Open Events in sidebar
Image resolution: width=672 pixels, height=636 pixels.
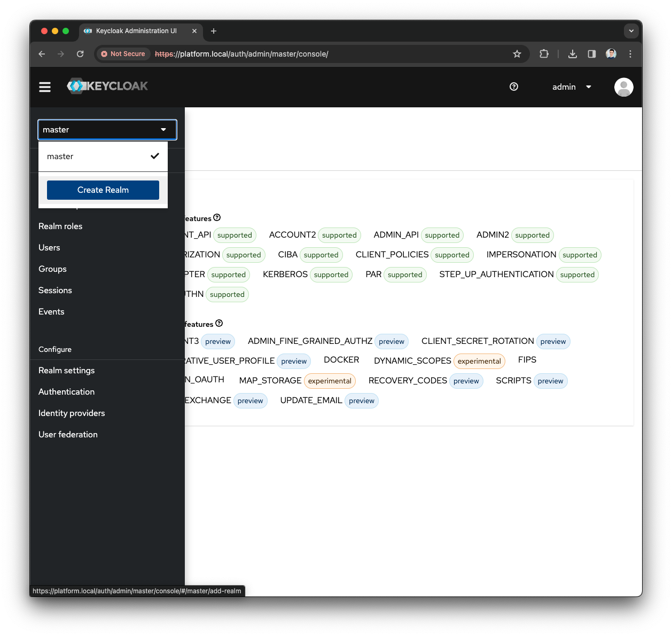(x=51, y=312)
